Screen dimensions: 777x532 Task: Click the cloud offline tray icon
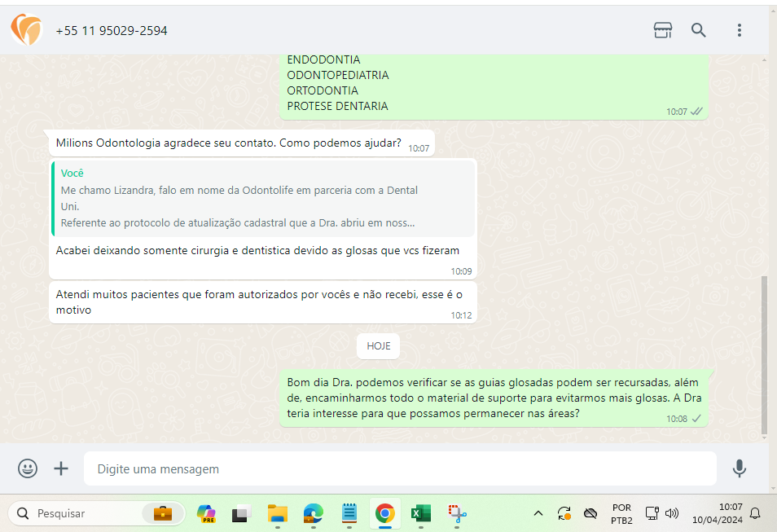[590, 513]
